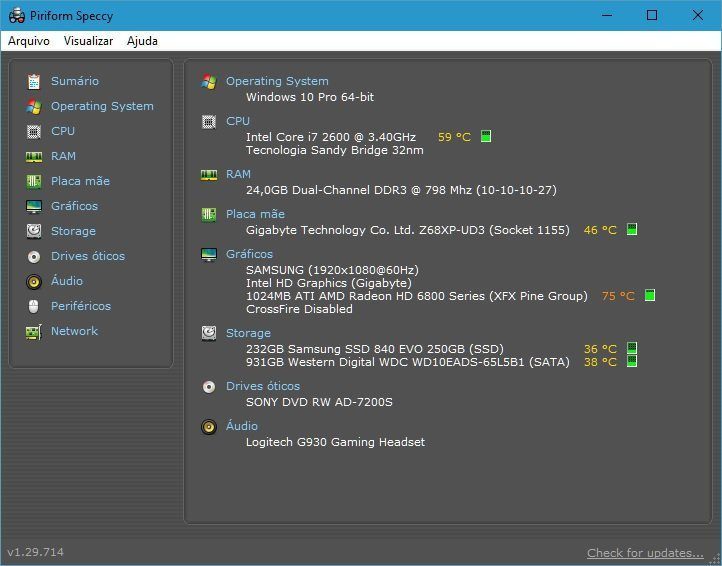The width and height of the screenshot is (722, 566).
Task: Click the WDC 38 °C temperature indicator icon
Action: click(632, 361)
